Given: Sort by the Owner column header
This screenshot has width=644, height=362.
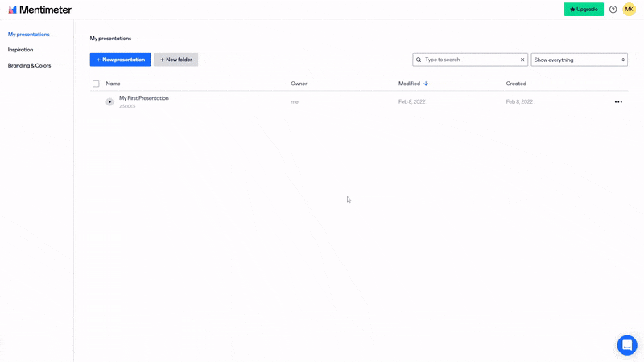Looking at the screenshot, I should tap(299, 84).
